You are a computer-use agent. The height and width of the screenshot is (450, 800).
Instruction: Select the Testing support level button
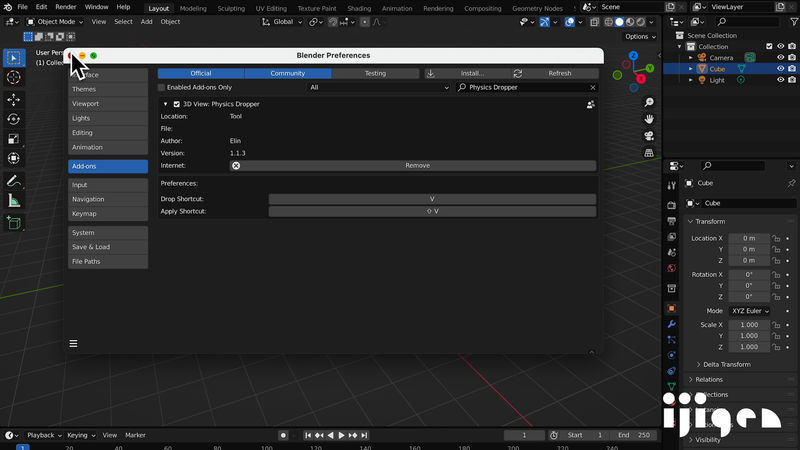376,73
